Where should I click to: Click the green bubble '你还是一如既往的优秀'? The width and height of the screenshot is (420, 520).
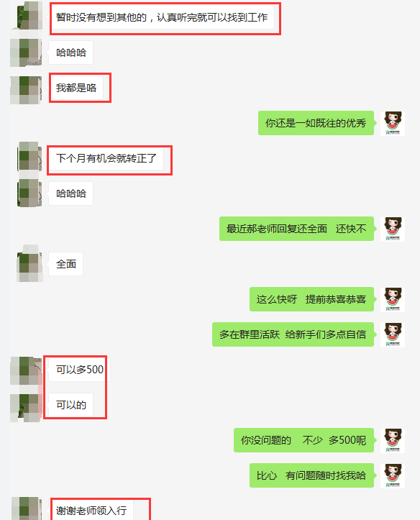click(x=316, y=123)
